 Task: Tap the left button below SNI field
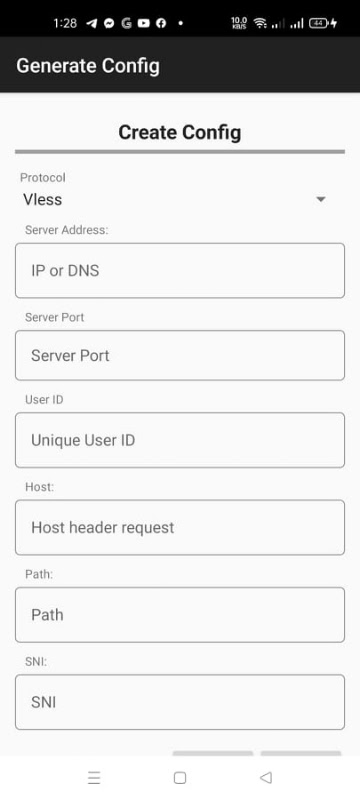click(x=213, y=753)
